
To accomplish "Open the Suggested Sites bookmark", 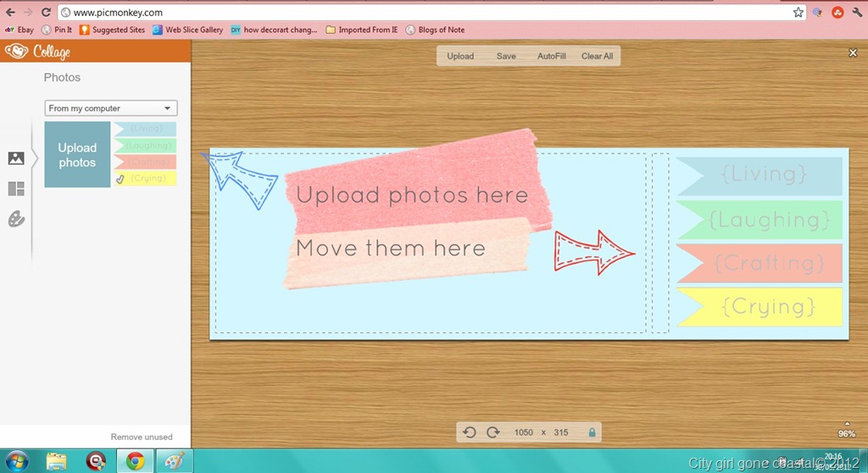I will [113, 30].
